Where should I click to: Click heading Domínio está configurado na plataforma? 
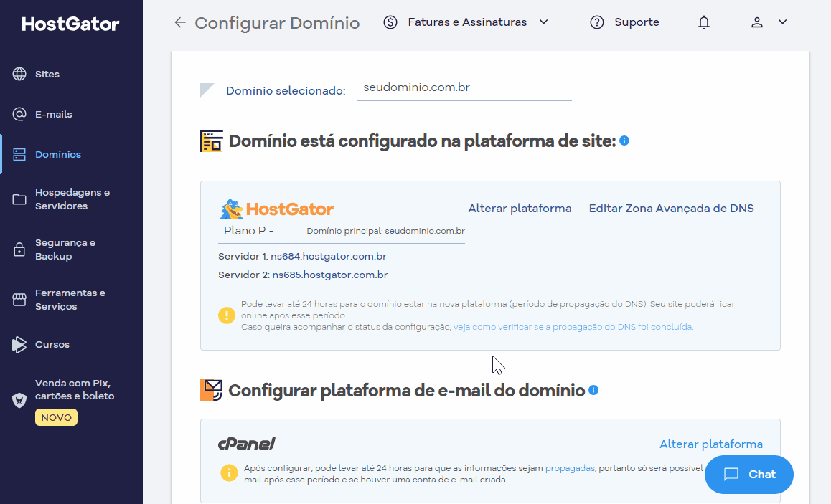pos(423,141)
